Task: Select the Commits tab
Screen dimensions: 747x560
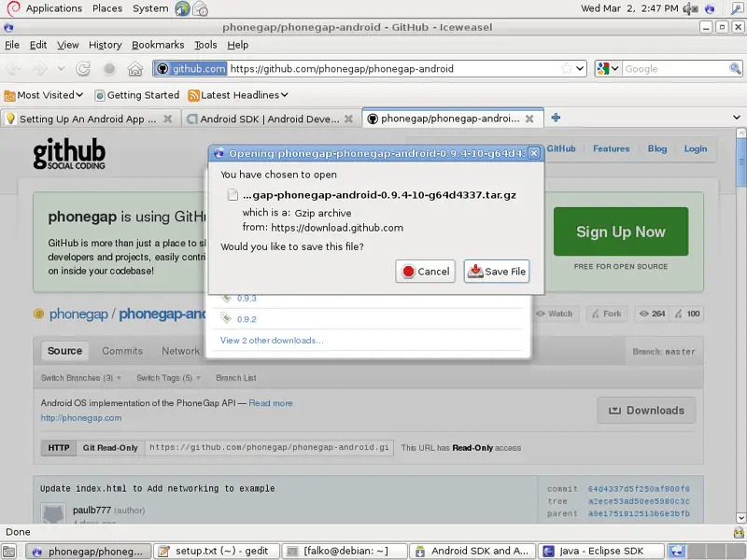Action: pos(122,351)
